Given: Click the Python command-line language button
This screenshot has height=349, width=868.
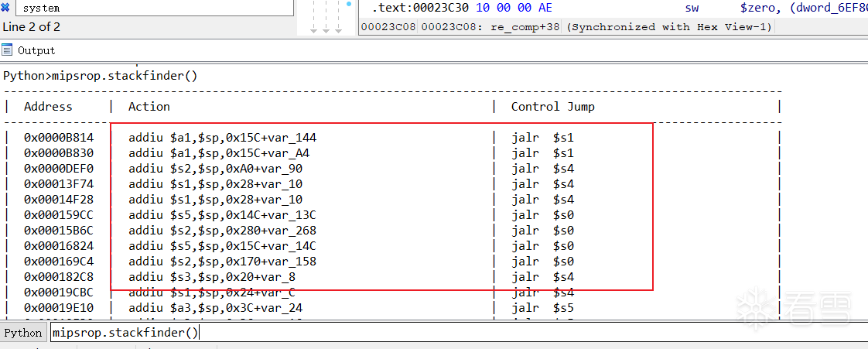Looking at the screenshot, I should [22, 333].
